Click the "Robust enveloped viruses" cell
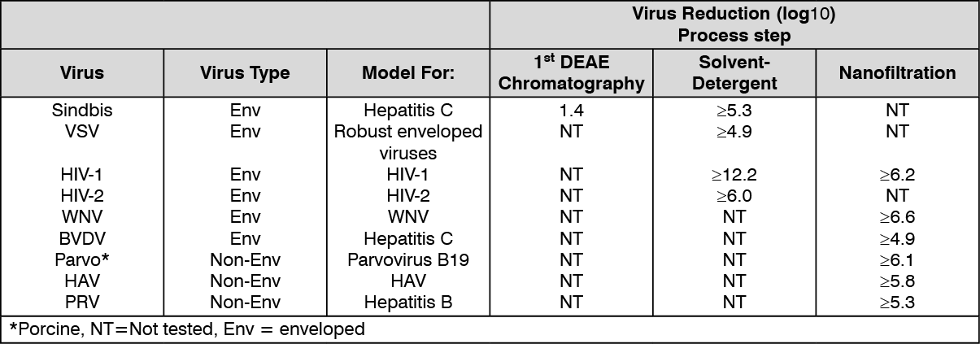 (407, 142)
